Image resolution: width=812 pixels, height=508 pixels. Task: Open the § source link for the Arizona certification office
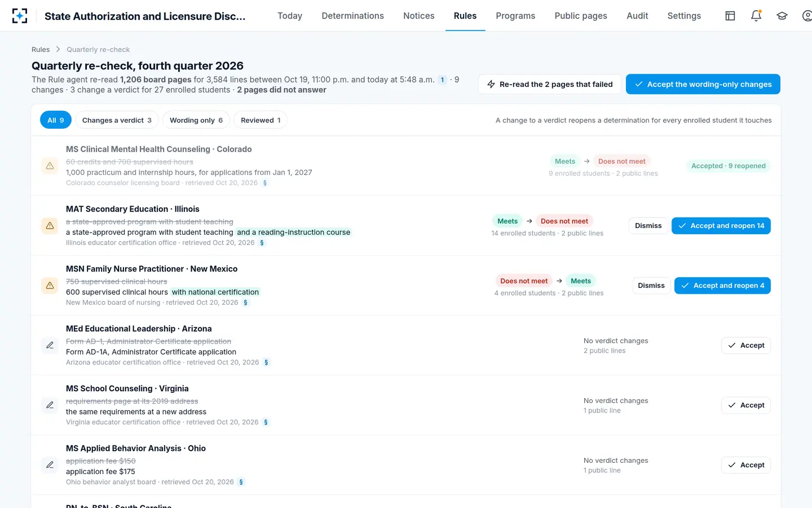266,362
